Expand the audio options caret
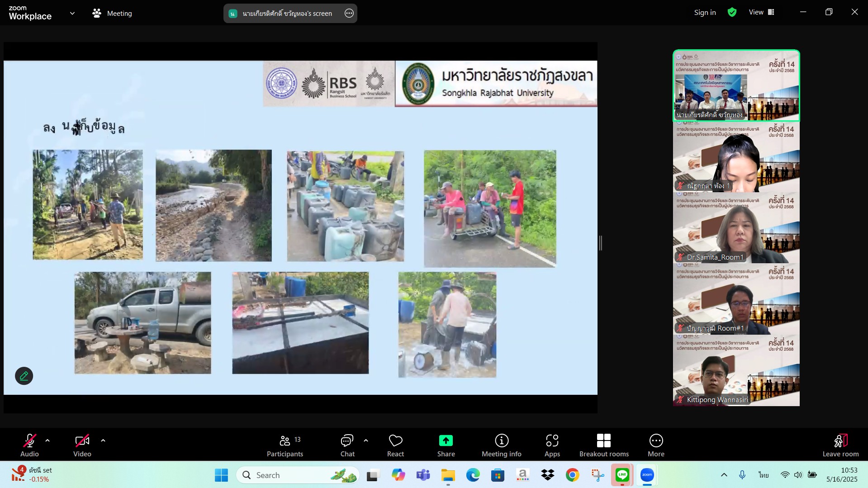Viewport: 868px width, 488px height. [47, 441]
